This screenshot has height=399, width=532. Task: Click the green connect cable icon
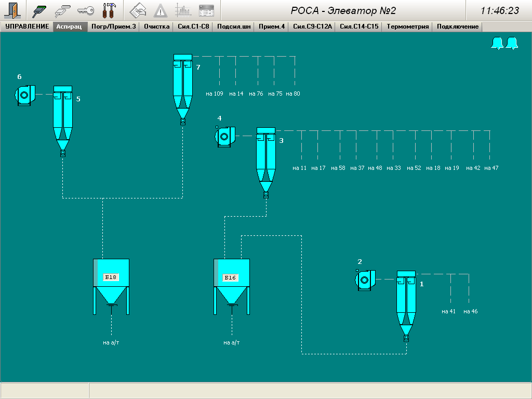(x=40, y=10)
